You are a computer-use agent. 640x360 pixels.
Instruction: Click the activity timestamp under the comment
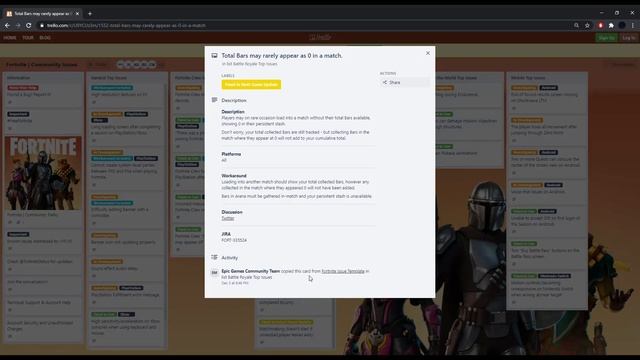(235, 283)
